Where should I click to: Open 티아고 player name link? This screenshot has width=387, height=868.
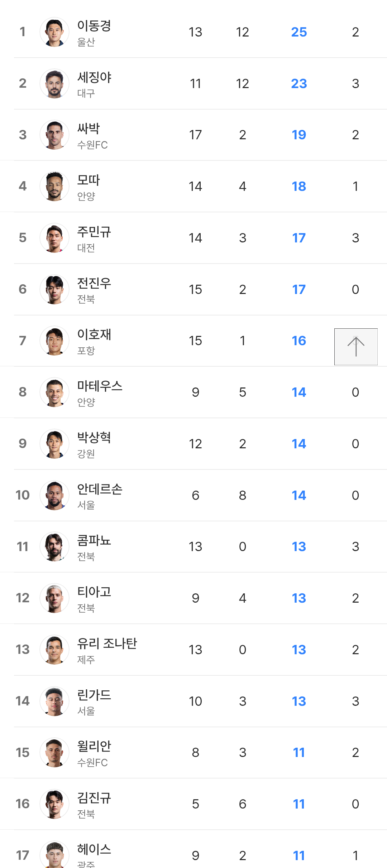[x=94, y=592]
